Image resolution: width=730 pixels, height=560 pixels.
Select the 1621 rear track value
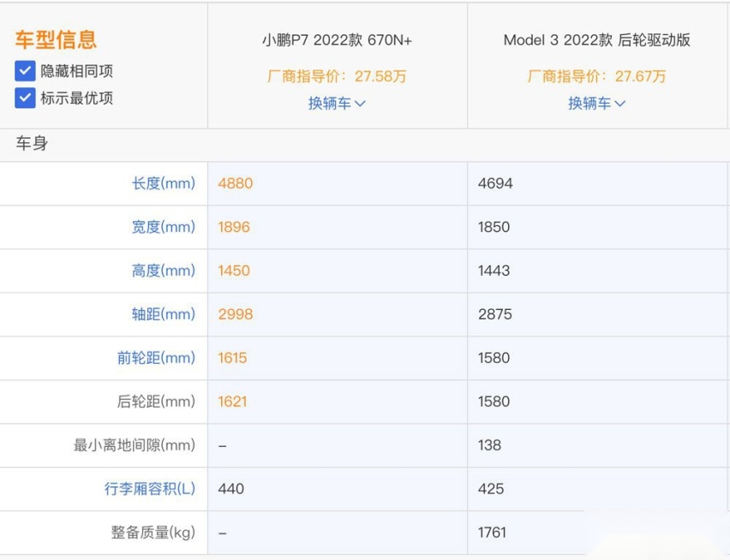click(x=232, y=402)
